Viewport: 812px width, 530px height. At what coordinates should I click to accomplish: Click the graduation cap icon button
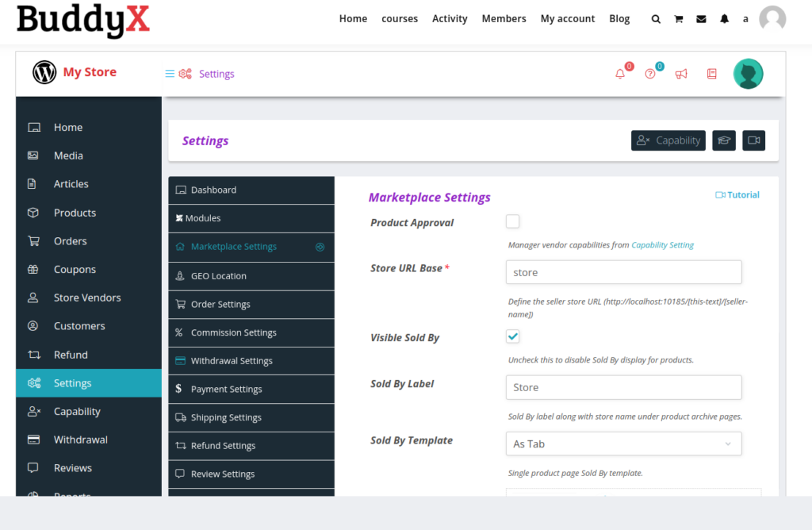[x=724, y=140]
